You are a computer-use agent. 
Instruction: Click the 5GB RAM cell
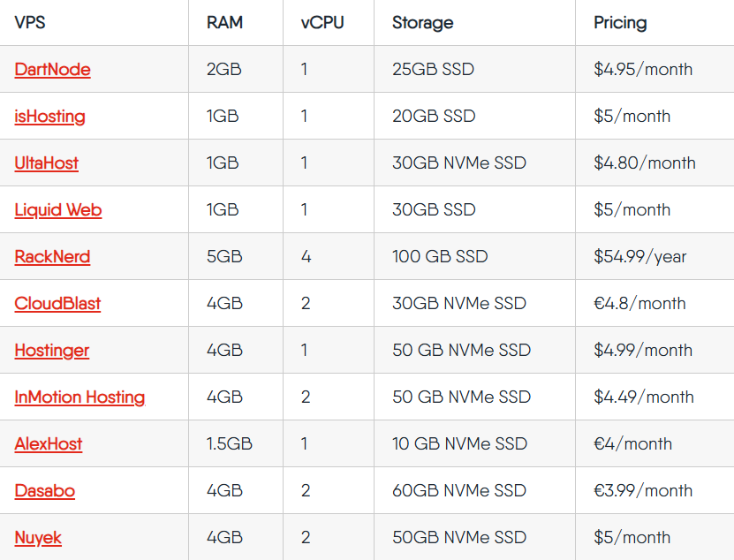point(224,256)
